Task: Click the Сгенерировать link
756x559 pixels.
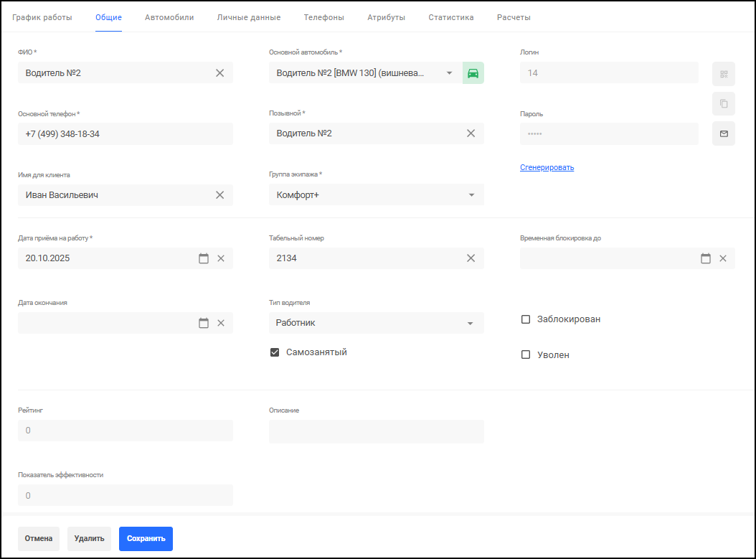Action: [x=547, y=168]
